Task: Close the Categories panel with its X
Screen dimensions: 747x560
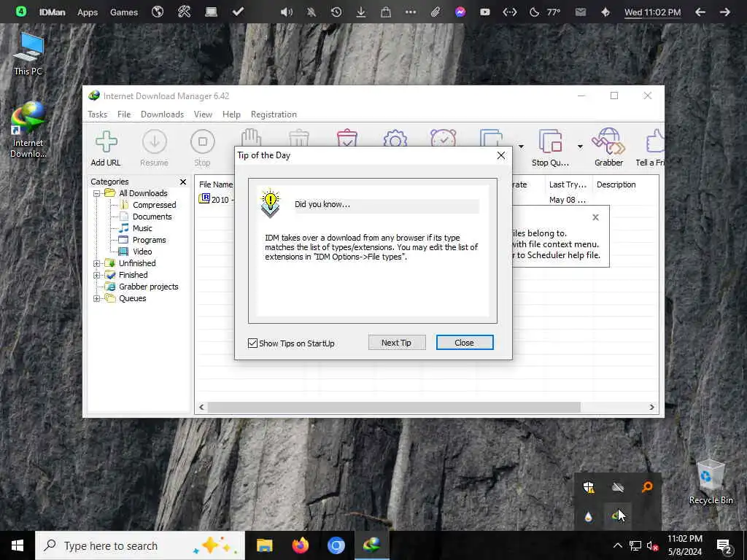Action: 183,182
